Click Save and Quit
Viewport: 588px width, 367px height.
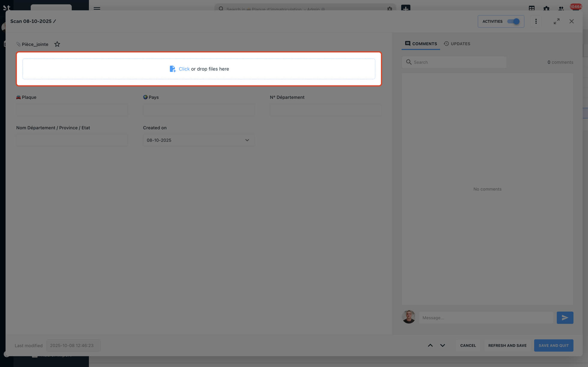(553, 345)
